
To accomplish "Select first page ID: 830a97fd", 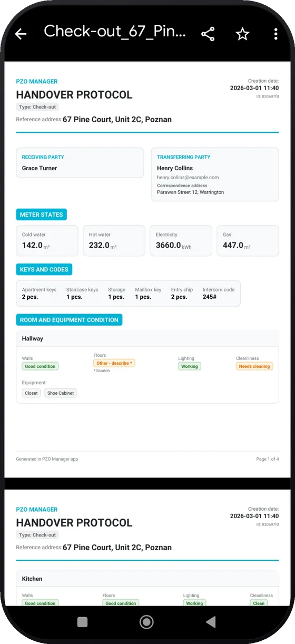I will pos(268,96).
